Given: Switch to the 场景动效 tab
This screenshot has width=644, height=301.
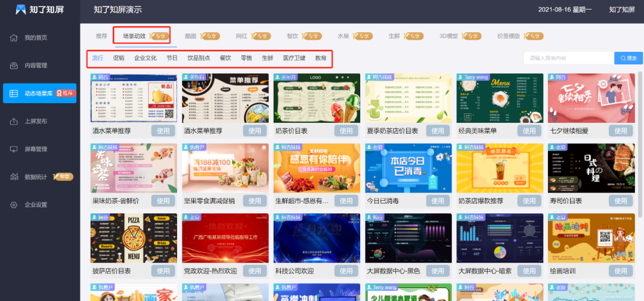Looking at the screenshot, I should pyautogui.click(x=134, y=36).
